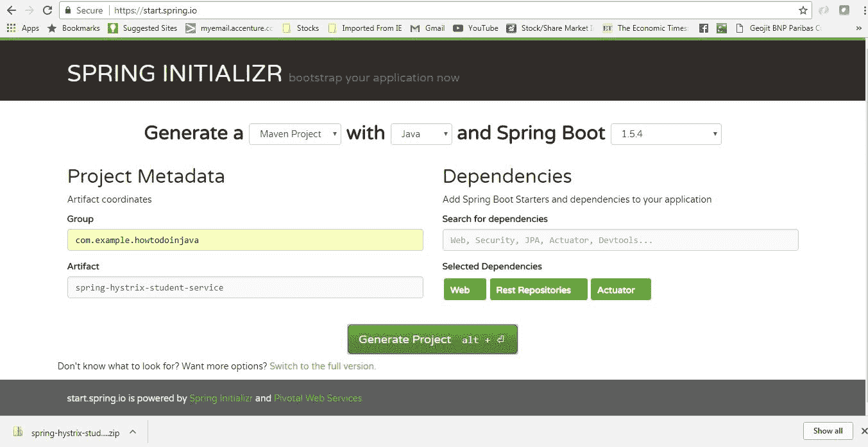Open the project type Maven Project dropdown
The image size is (868, 447).
click(x=295, y=134)
